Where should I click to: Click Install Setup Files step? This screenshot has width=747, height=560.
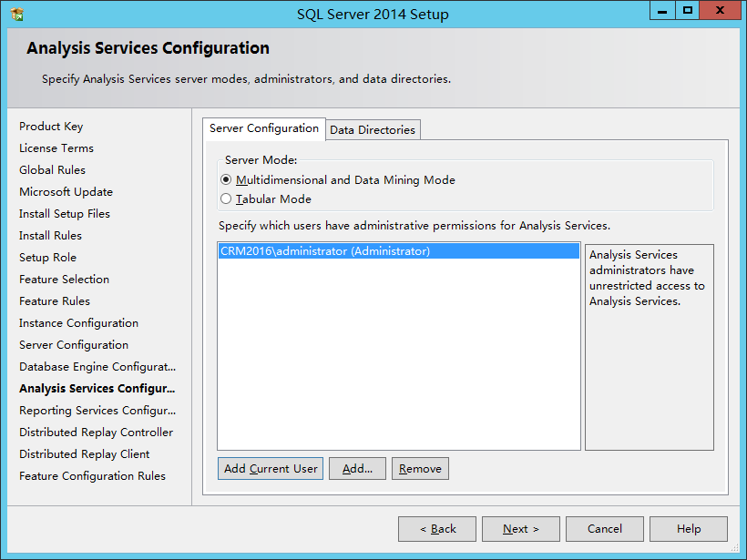tap(65, 214)
